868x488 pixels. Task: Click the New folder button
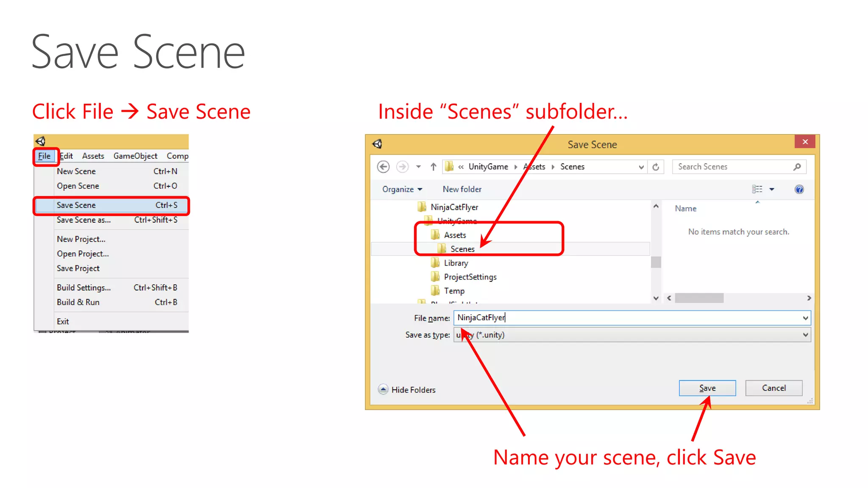point(462,189)
